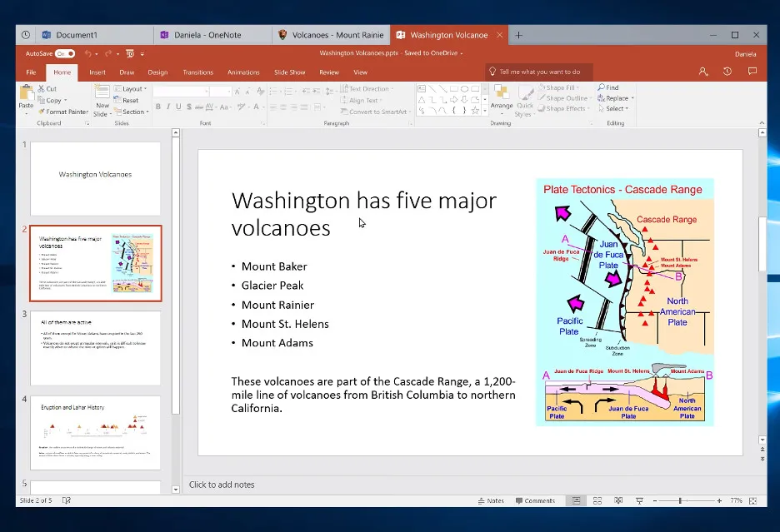
Task: Click the Clear All Formatting icon
Action: click(x=261, y=92)
